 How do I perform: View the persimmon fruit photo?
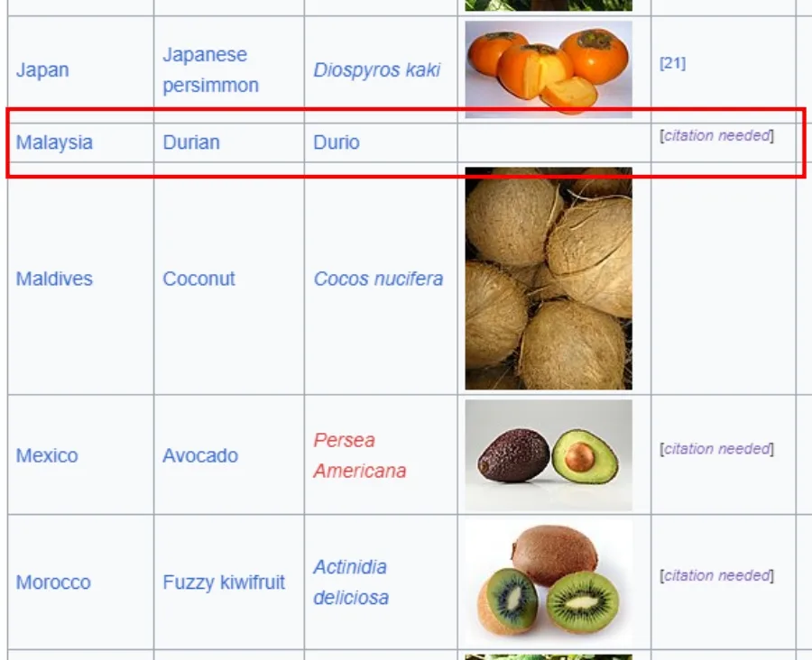[x=549, y=69]
